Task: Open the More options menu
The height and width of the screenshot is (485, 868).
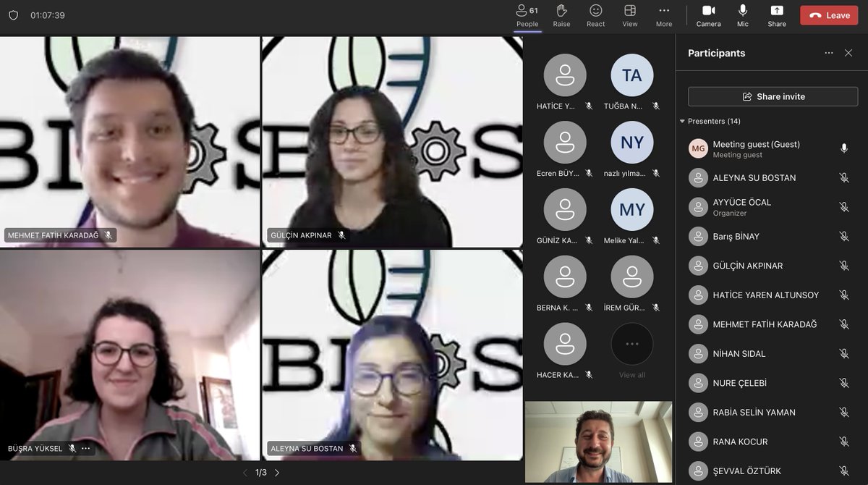Action: [x=664, y=15]
